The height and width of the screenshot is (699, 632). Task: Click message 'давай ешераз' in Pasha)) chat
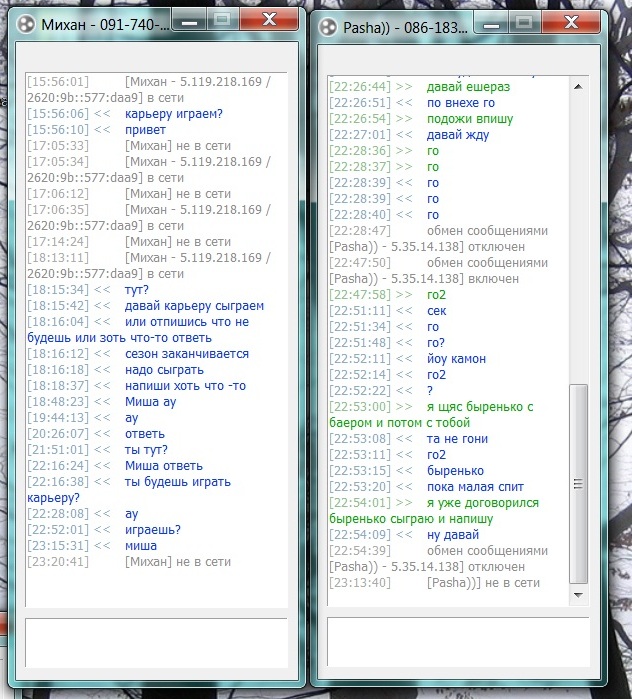coord(468,87)
